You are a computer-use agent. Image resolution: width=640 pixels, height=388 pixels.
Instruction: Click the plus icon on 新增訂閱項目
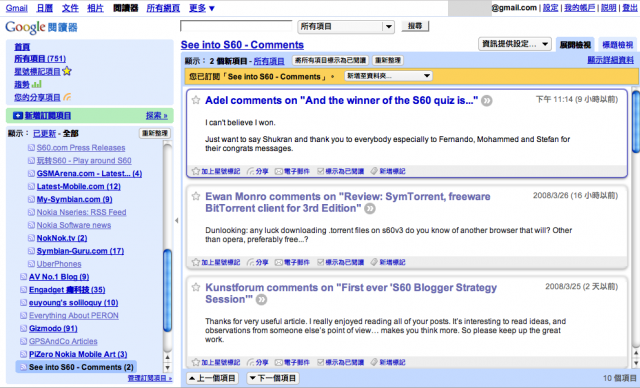(18, 115)
